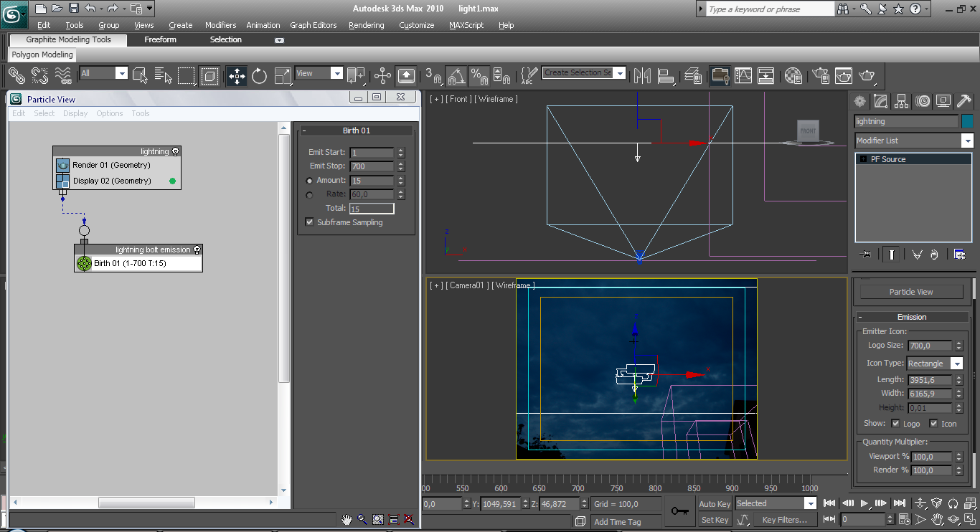Toggle the Auto Key button
The image size is (980, 532).
(715, 504)
